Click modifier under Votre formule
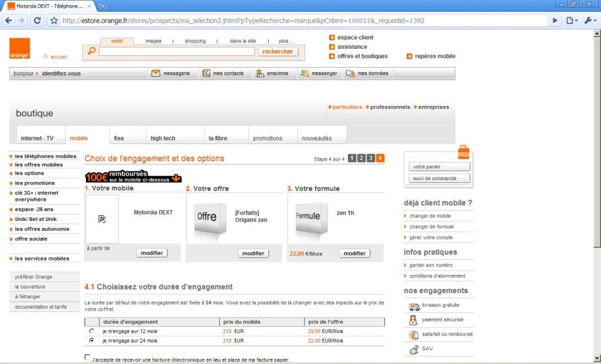The image size is (601, 364). [354, 253]
